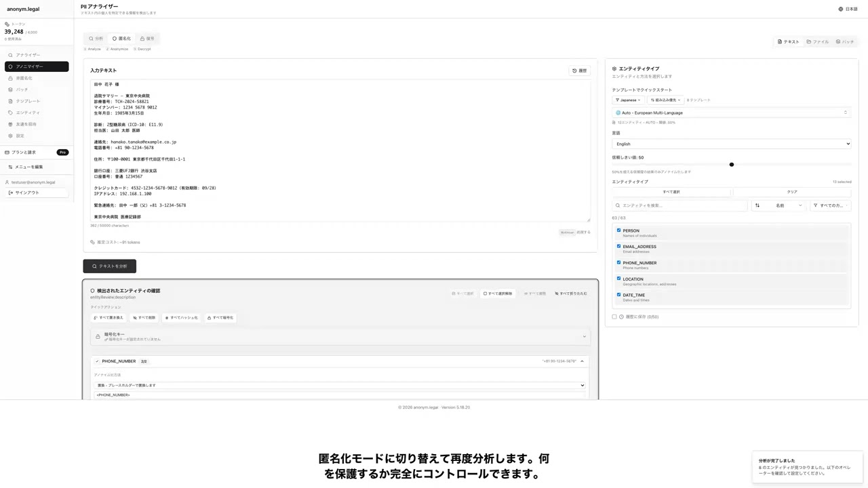Toggle the PHONE_NUMBER group checkmark

pyautogui.click(x=97, y=361)
